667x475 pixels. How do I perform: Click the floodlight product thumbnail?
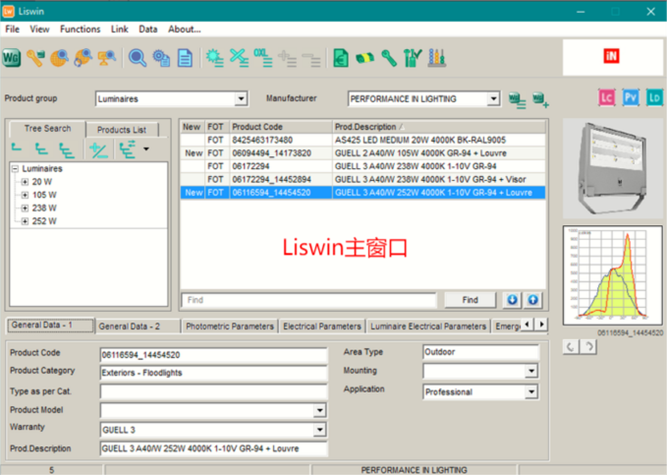(x=613, y=168)
